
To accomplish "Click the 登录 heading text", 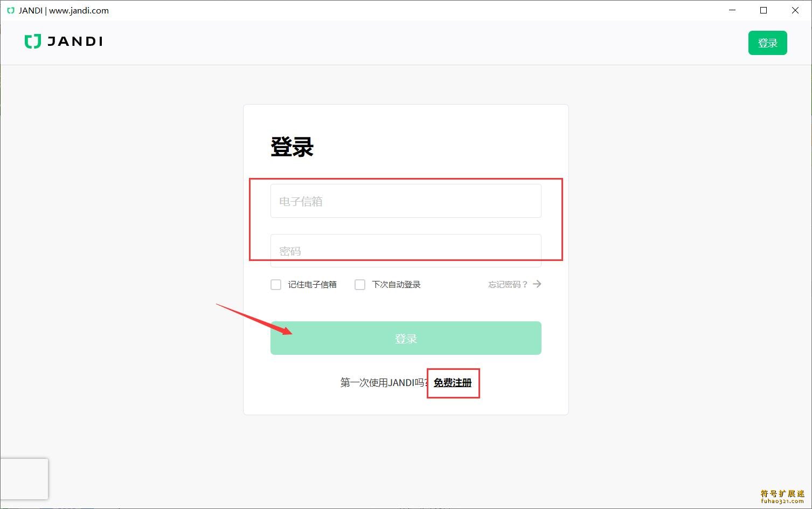I will [292, 147].
